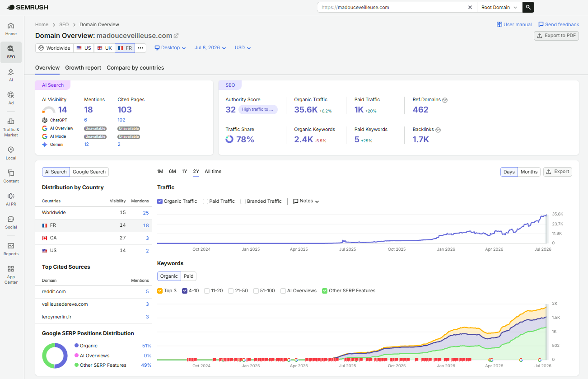Open more countries ellipsis menu
The image size is (588, 379).
140,48
